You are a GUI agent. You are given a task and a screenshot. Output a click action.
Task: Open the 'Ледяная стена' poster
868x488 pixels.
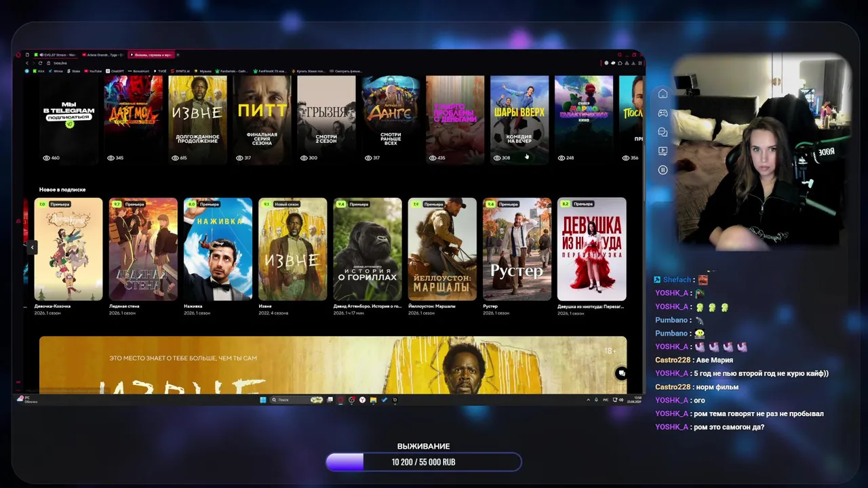point(143,249)
